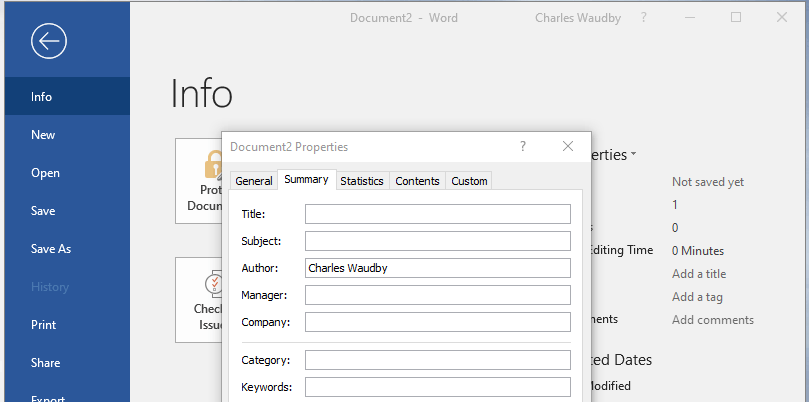This screenshot has width=809, height=402.
Task: Click Save in the sidebar
Action: click(68, 211)
